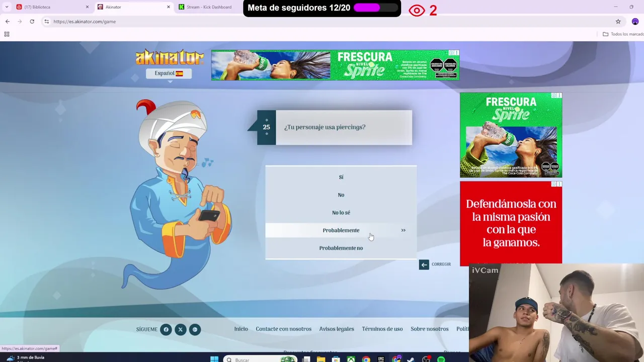Open the Windows Start menu
The height and width of the screenshot is (362, 644).
click(214, 359)
